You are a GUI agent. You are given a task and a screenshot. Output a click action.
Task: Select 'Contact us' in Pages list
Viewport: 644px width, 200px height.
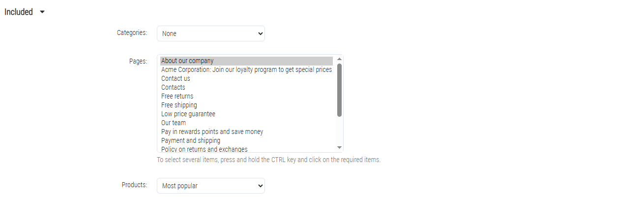tap(246, 78)
